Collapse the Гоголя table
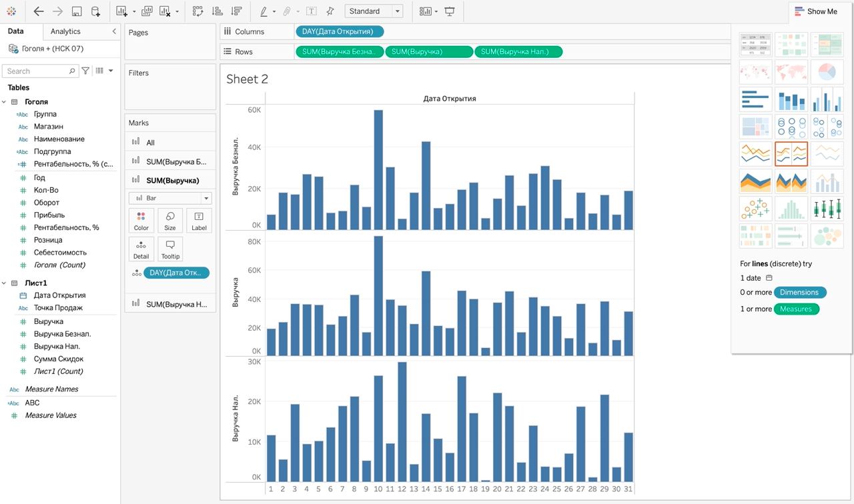 click(x=4, y=102)
